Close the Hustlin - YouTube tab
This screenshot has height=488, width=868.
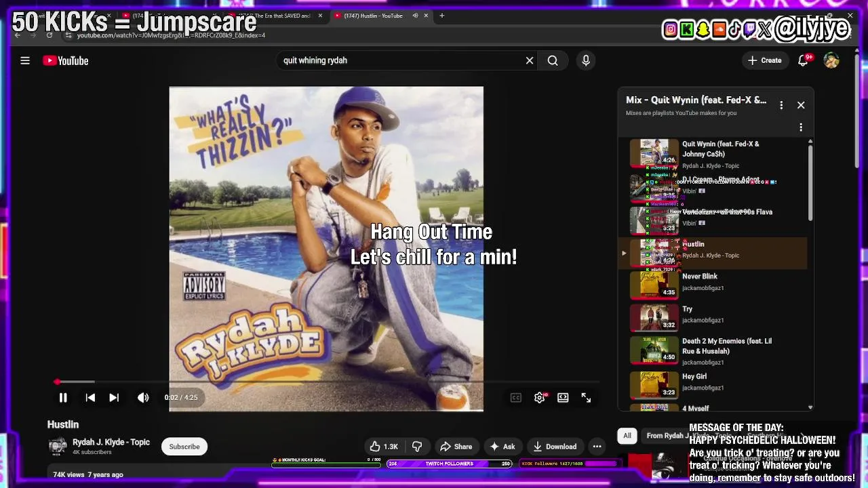click(x=427, y=16)
